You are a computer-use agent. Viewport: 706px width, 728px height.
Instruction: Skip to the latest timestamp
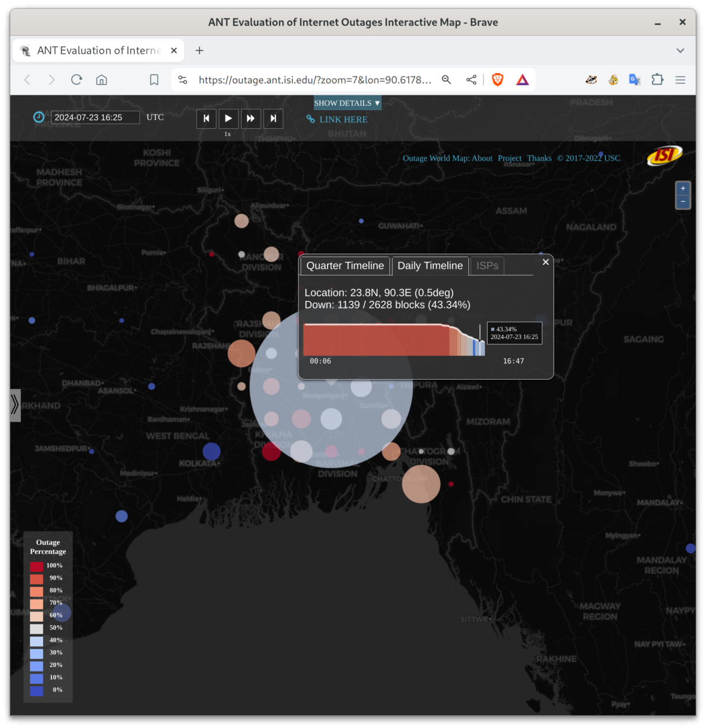(x=273, y=118)
